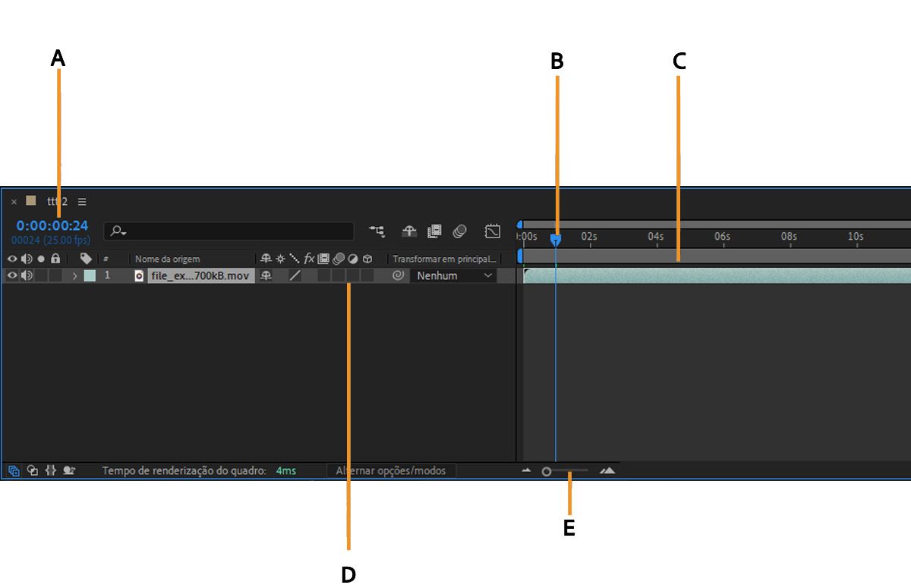Click the Shy switch column header
The height and width of the screenshot is (588, 911).
coord(266,259)
